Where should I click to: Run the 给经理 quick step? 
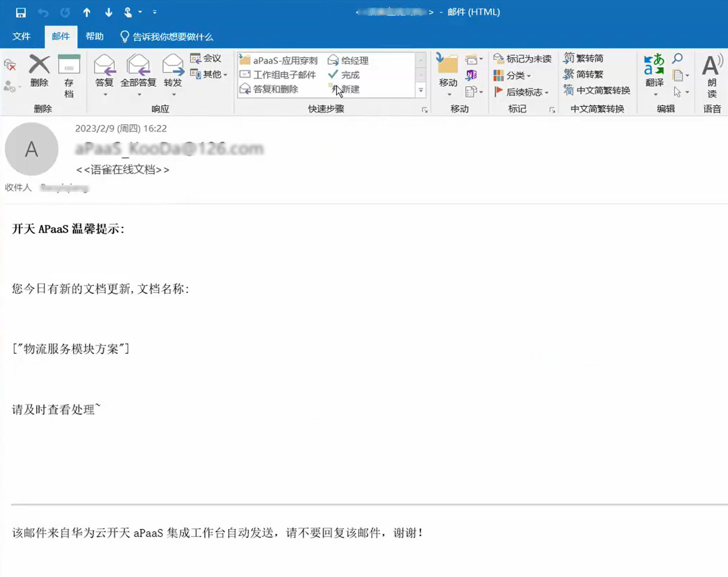pyautogui.click(x=348, y=60)
